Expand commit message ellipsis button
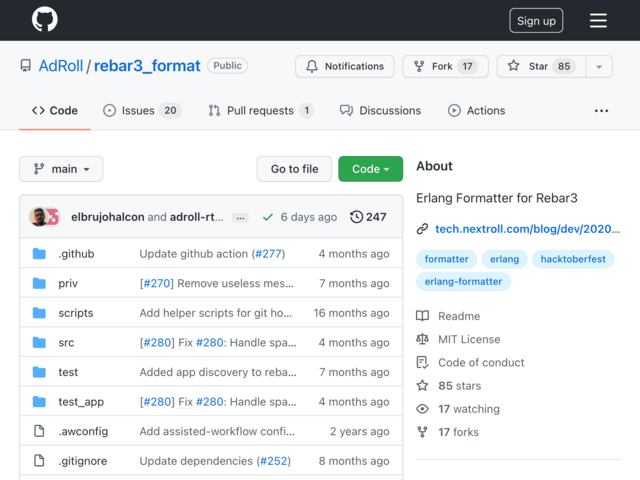 240,218
